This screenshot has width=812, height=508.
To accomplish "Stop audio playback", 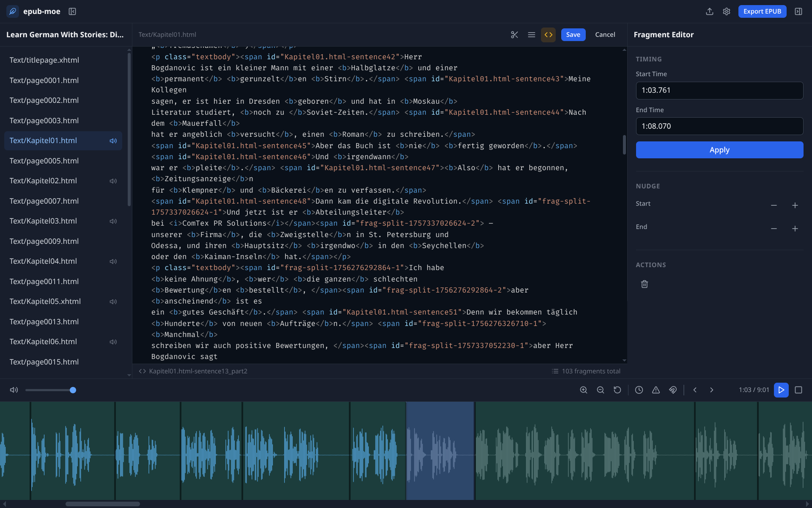I will click(798, 390).
